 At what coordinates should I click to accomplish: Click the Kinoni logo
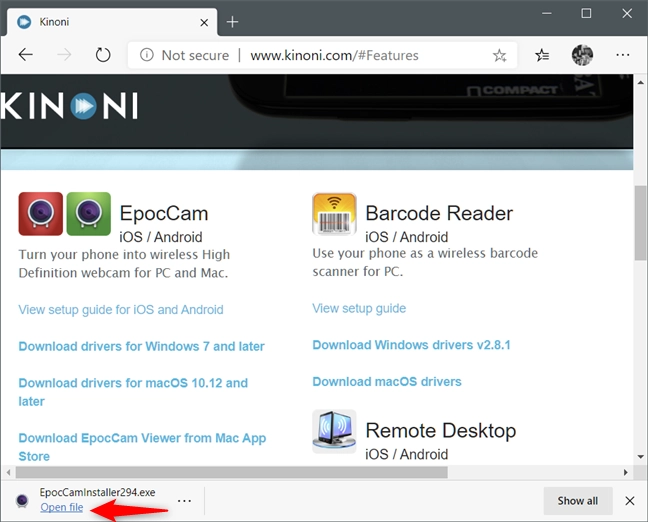pyautogui.click(x=69, y=106)
